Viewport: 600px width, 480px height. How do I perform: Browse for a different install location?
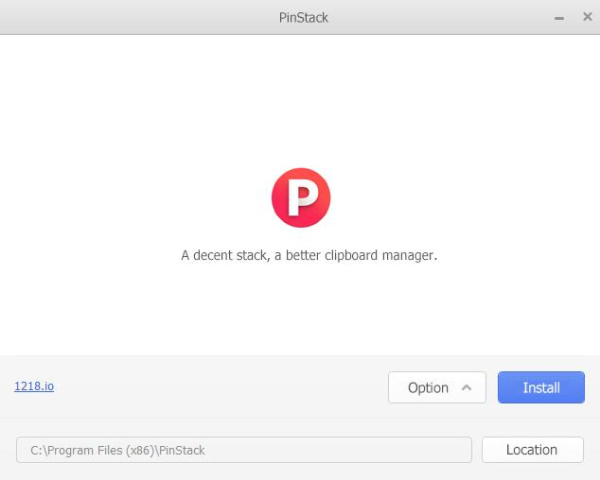(532, 450)
